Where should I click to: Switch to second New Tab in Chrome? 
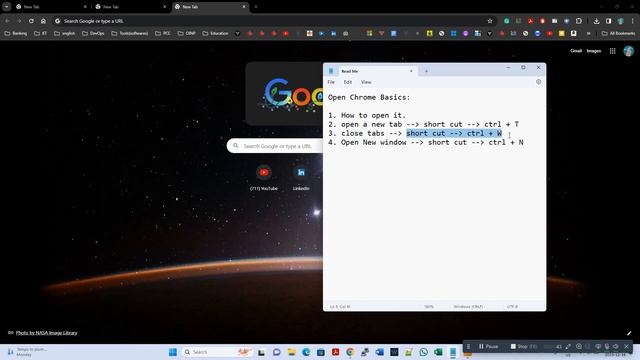point(130,7)
